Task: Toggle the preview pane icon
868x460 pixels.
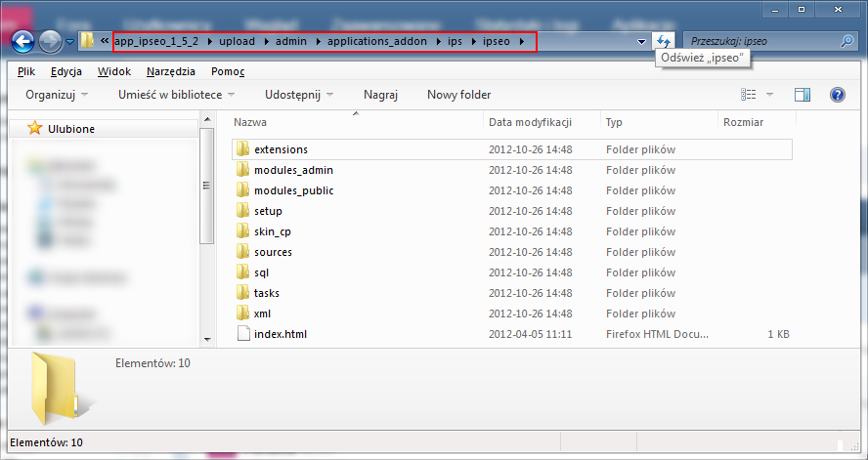Action: (803, 95)
